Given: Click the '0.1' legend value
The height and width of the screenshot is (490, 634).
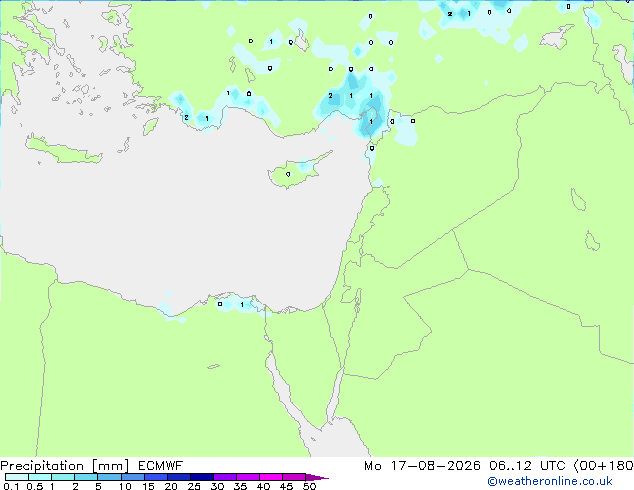Looking at the screenshot, I should pos(11,486).
